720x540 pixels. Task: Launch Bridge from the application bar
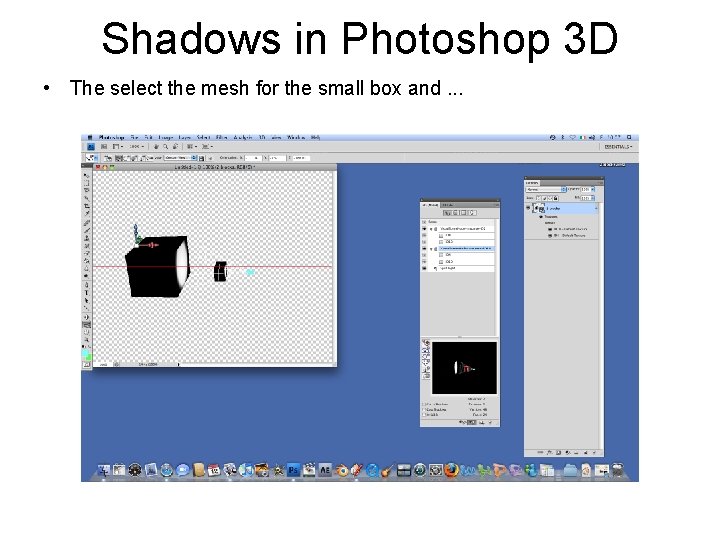point(104,146)
